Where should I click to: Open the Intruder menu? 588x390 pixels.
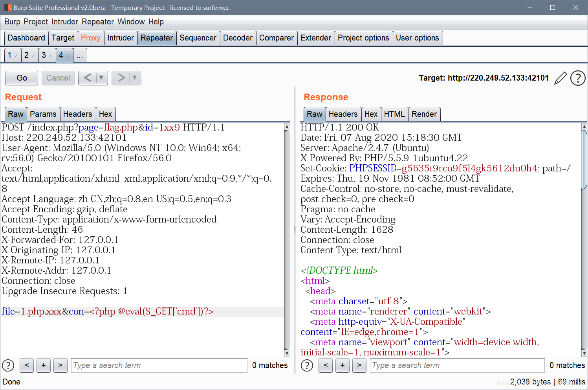65,22
